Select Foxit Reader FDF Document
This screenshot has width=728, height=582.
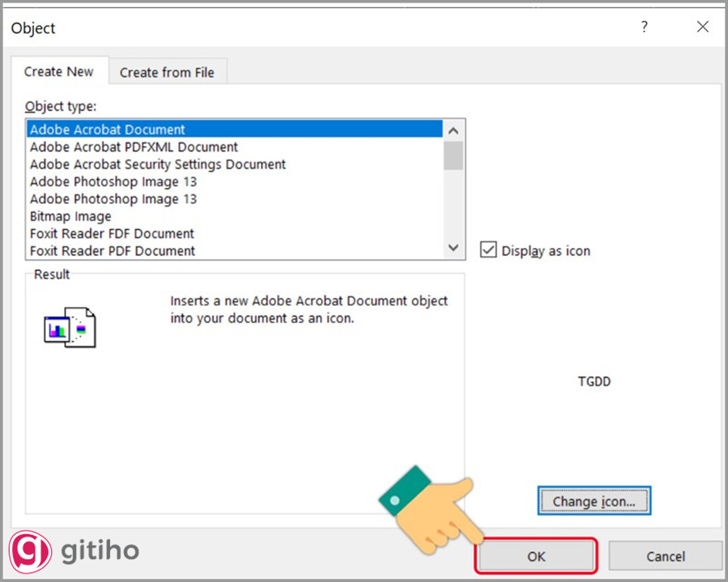[x=235, y=233]
